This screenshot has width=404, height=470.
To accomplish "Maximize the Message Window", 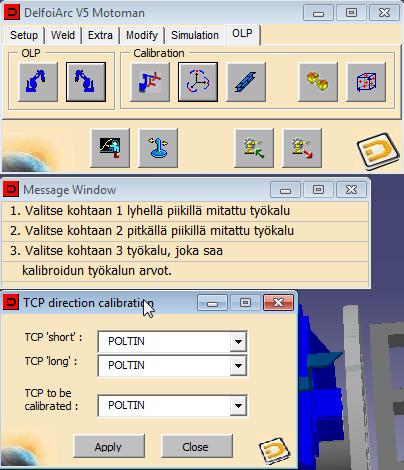I will pyautogui.click(x=318, y=190).
